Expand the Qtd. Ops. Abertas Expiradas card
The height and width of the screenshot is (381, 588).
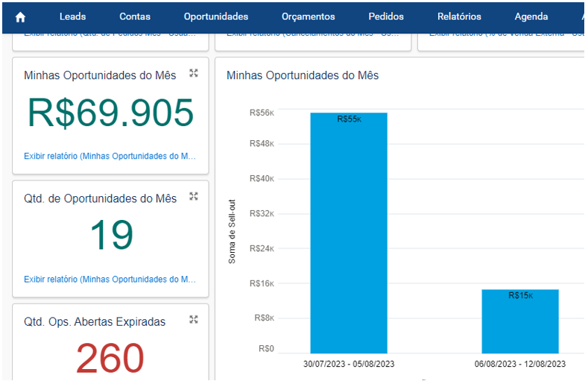click(x=194, y=319)
